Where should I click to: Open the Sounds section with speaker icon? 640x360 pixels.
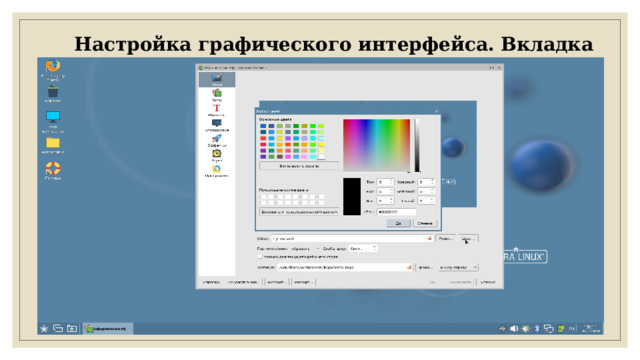(x=217, y=156)
